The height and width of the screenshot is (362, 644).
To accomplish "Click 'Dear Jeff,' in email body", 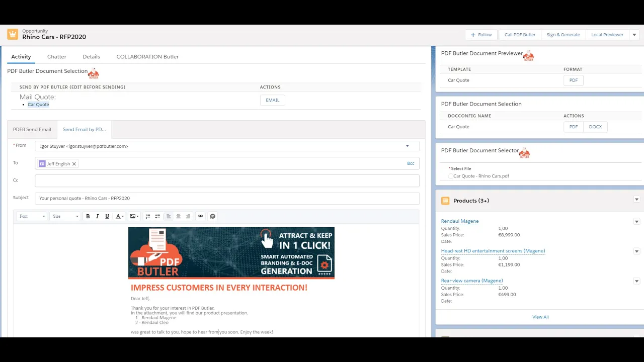I will pyautogui.click(x=140, y=299).
